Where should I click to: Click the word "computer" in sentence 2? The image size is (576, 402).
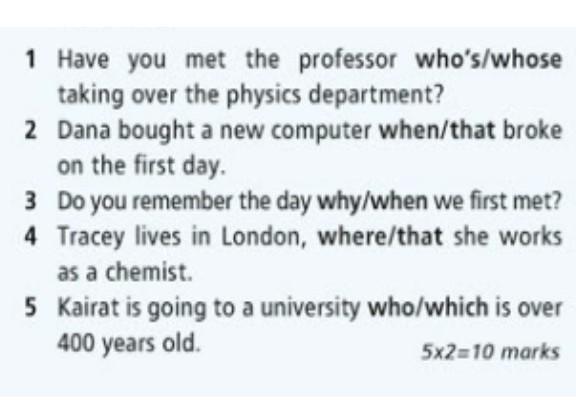point(321,132)
